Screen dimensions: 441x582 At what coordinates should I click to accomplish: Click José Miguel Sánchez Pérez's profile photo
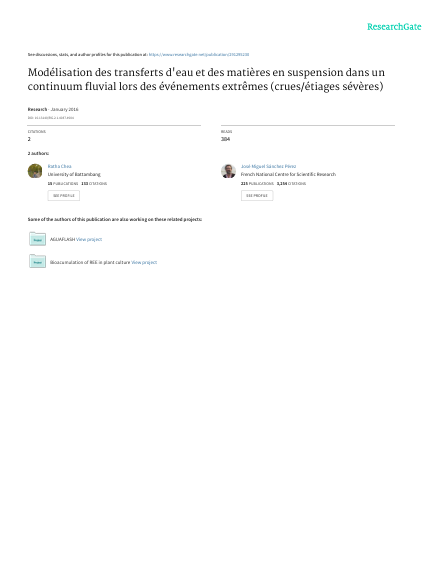[228, 171]
